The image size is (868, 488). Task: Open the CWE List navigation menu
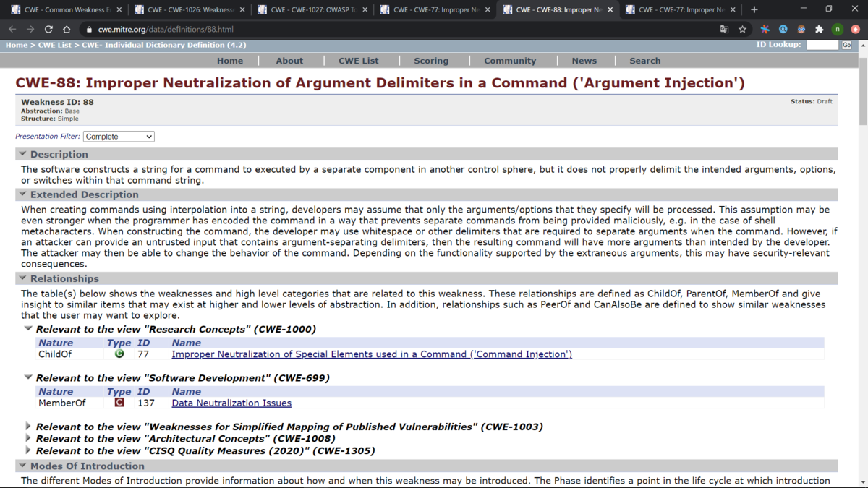tap(359, 61)
